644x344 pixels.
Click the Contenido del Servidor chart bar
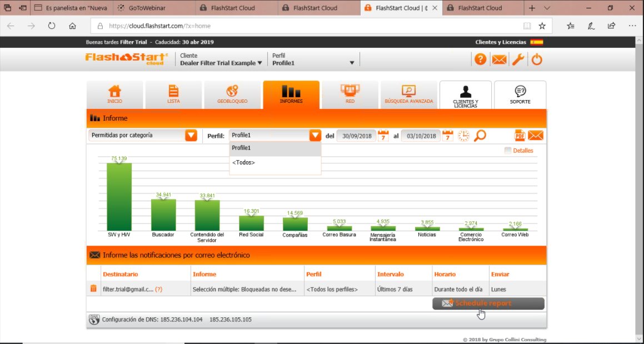207,216
